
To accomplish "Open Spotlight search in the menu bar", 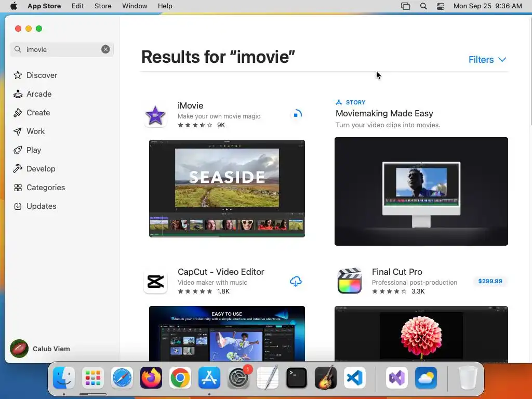I will [423, 6].
